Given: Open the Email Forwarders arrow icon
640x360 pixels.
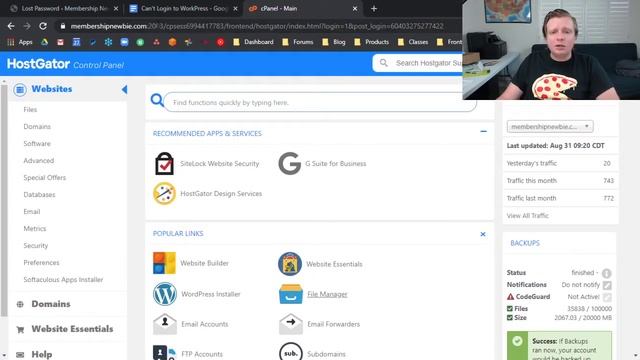Looking at the screenshot, I should [x=291, y=324].
